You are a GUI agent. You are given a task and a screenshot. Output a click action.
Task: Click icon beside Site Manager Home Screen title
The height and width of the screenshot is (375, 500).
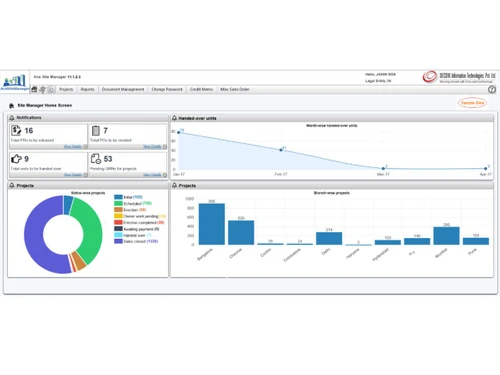click(x=12, y=105)
